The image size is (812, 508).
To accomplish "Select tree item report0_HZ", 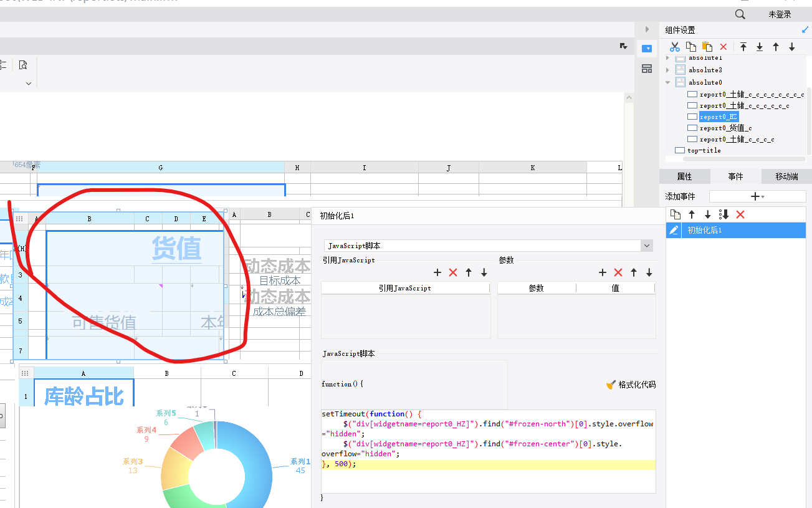I will click(719, 117).
